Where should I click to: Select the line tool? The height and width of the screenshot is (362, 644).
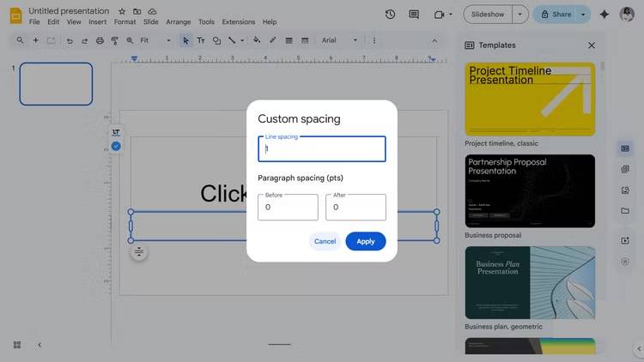click(x=232, y=40)
